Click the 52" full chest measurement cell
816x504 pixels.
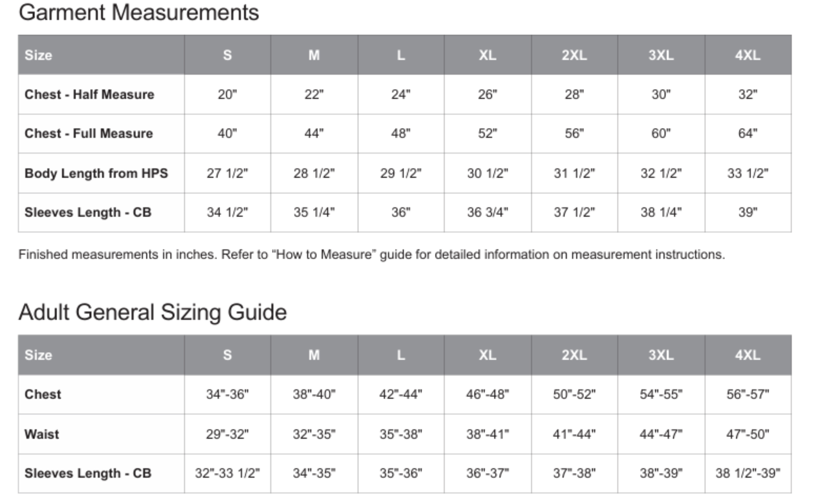[487, 134]
